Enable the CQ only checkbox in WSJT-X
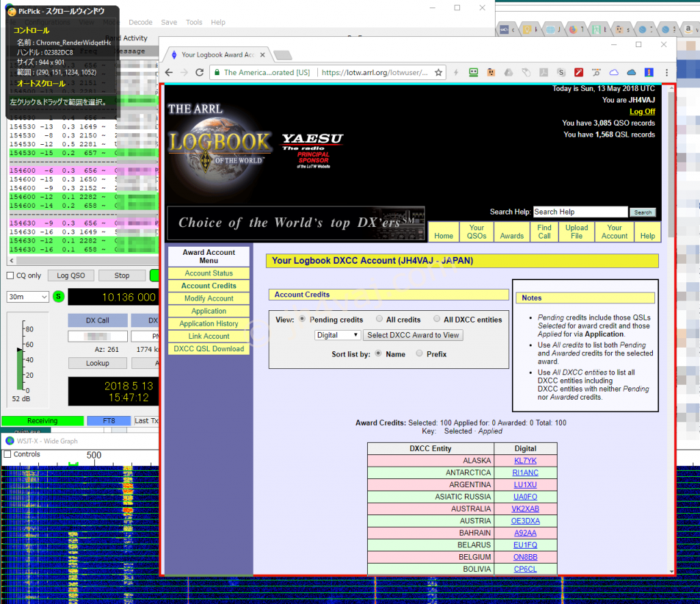The image size is (700, 604). (x=10, y=275)
